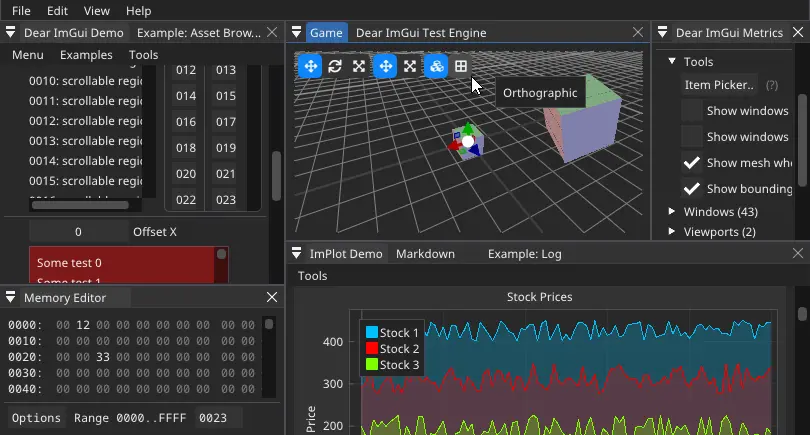This screenshot has height=435, width=810.
Task: Expand the Windows (43) tree node
Action: [673, 212]
